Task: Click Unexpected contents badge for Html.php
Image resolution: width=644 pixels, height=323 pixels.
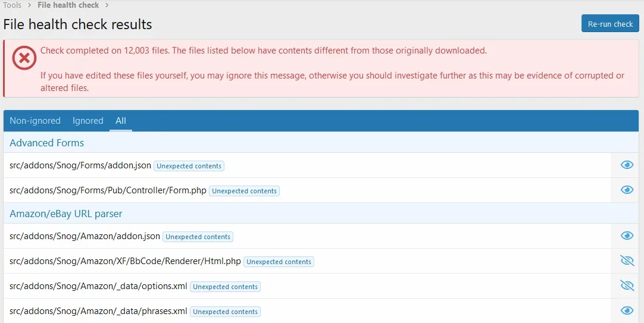Action: [x=279, y=262]
